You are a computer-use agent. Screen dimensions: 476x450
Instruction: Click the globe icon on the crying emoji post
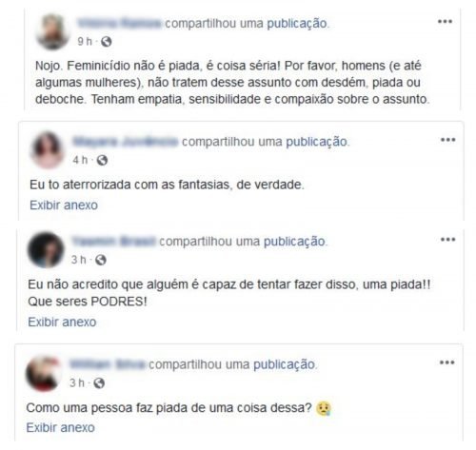click(99, 383)
